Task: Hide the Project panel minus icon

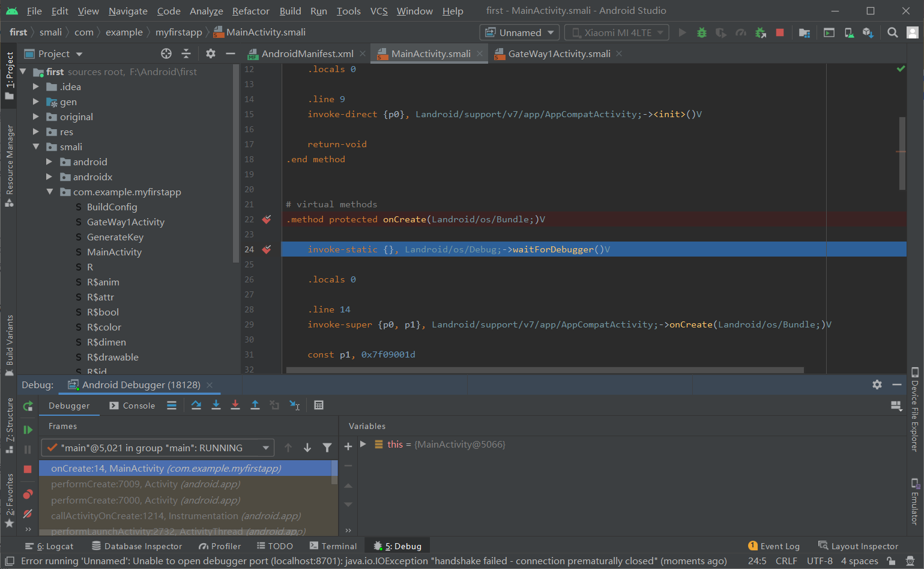Action: click(x=230, y=53)
